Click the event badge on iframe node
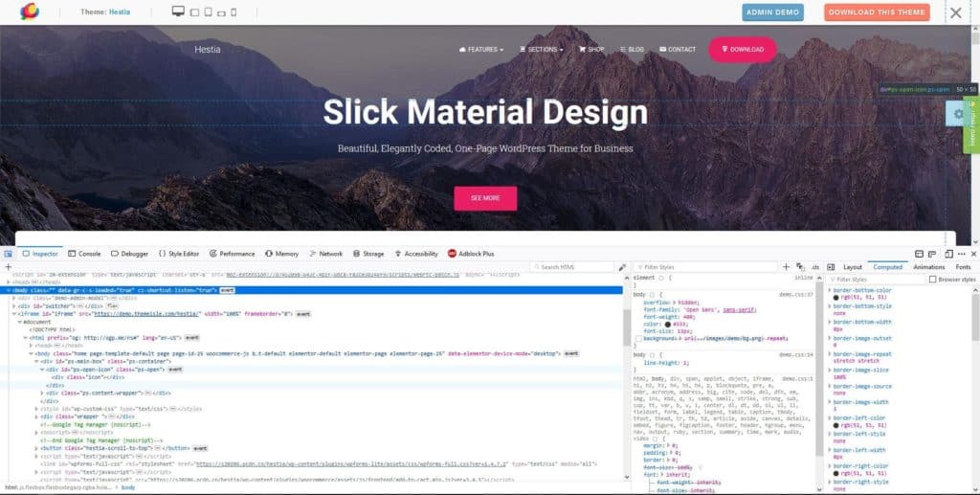Image resolution: width=980 pixels, height=495 pixels. point(303,314)
